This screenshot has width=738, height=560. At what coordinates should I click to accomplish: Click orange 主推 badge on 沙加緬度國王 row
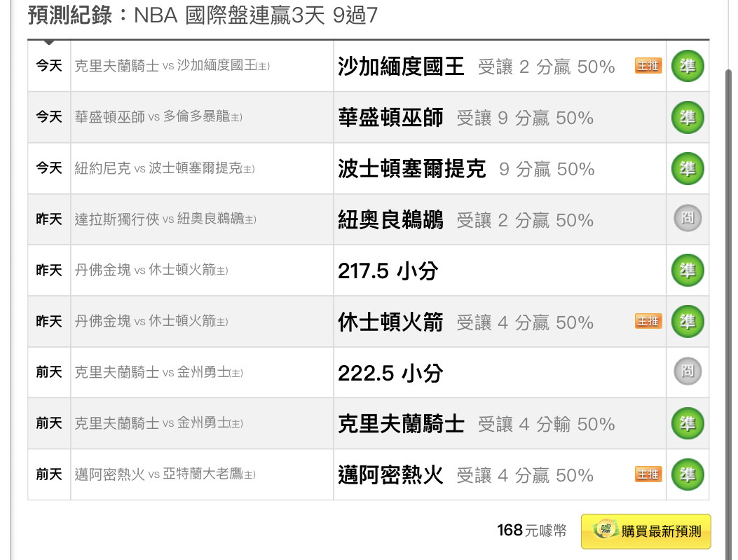pos(648,66)
